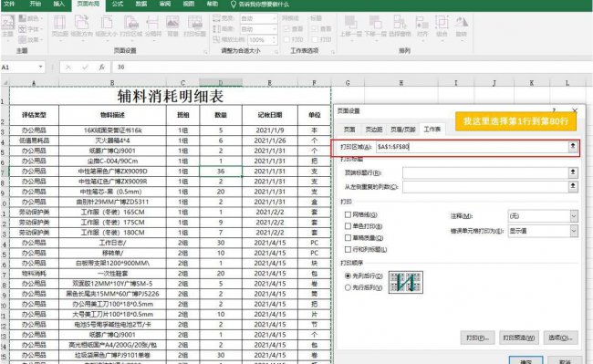
Task: Open the 效果 theme effects menu
Action: (x=31, y=39)
